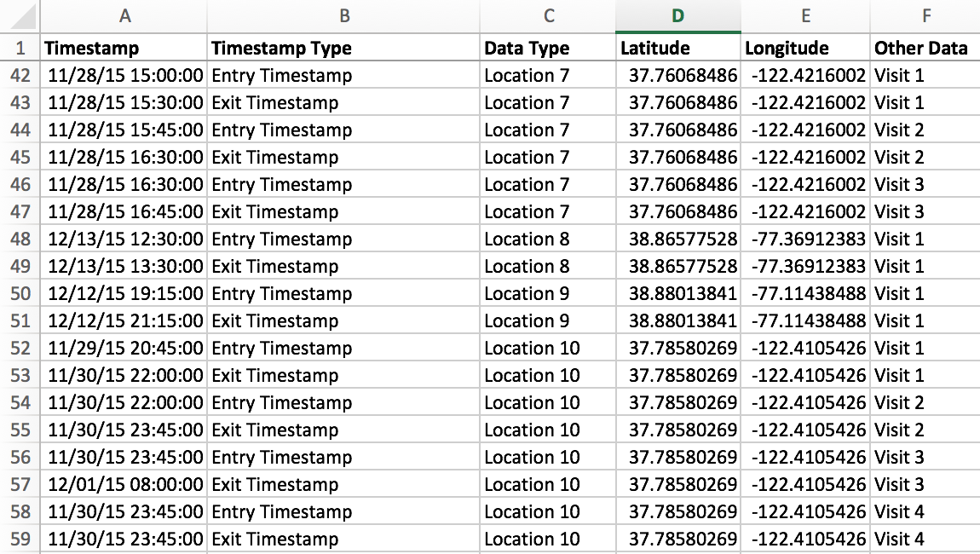The height and width of the screenshot is (554, 980).
Task: Select cell with 11/28/15 15:45:00
Action: pos(124,130)
